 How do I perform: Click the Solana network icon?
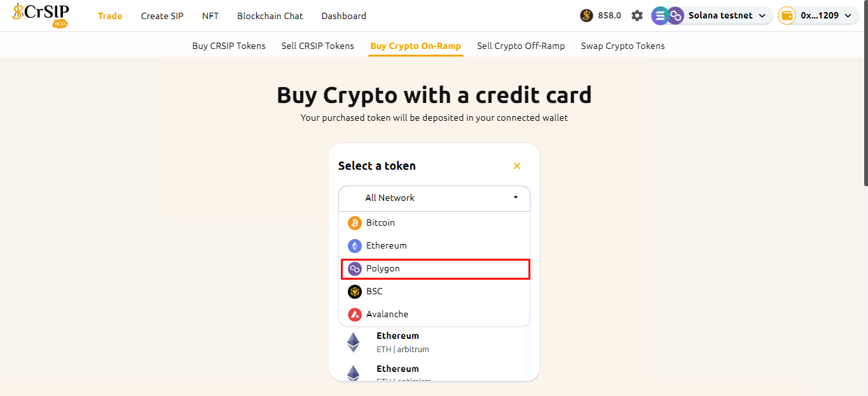tap(659, 15)
